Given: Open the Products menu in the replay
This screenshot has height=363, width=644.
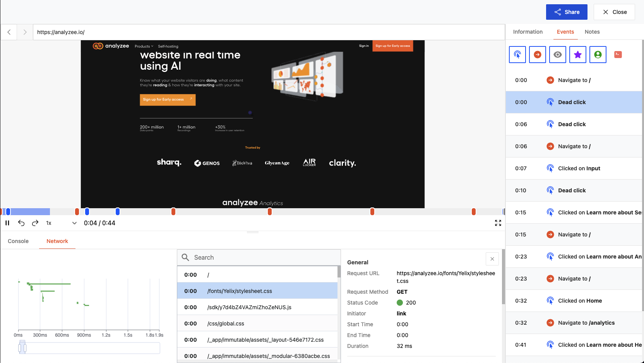Looking at the screenshot, I should click(144, 46).
